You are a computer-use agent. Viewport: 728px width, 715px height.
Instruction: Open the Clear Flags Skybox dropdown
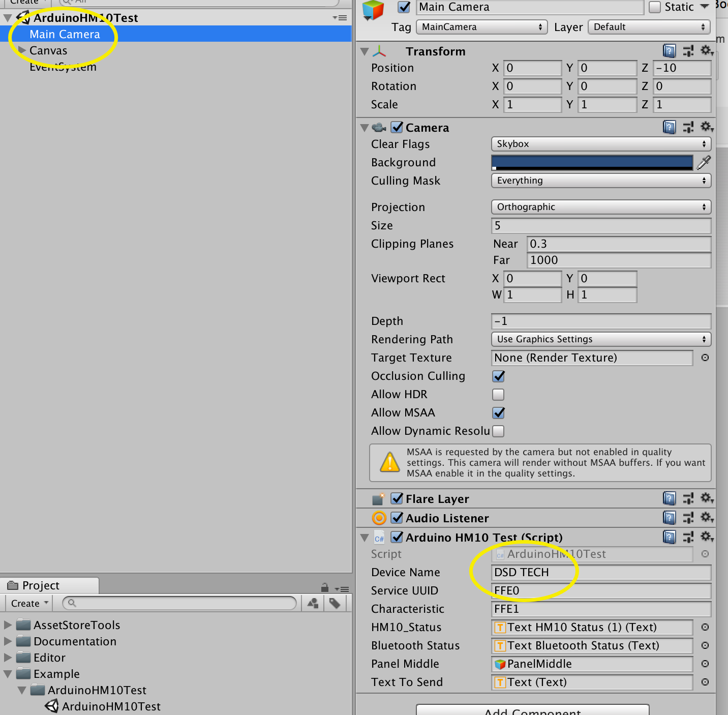tap(601, 144)
